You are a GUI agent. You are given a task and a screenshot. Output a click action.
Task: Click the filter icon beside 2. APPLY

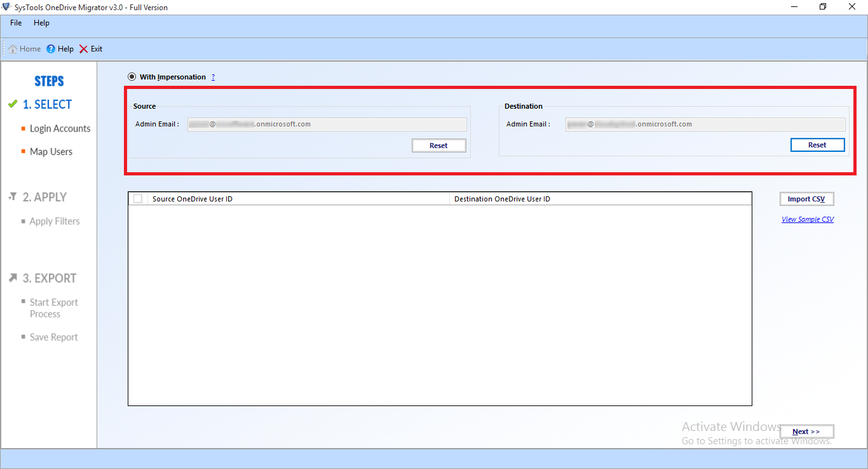[x=13, y=197]
